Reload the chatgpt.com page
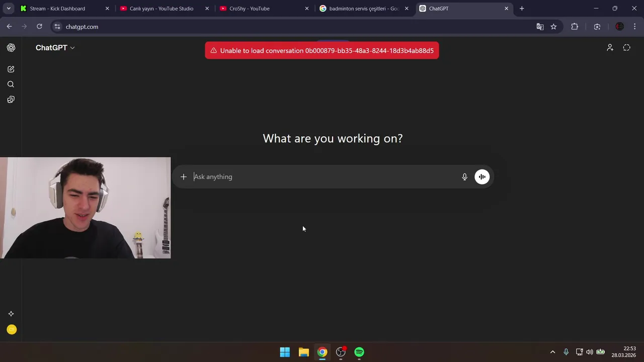Image resolution: width=644 pixels, height=362 pixels. tap(39, 27)
